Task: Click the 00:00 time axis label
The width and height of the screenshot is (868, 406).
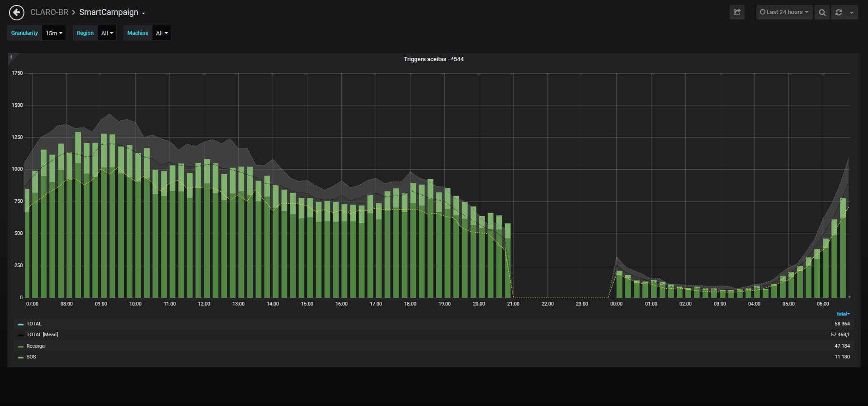Action: (616, 304)
